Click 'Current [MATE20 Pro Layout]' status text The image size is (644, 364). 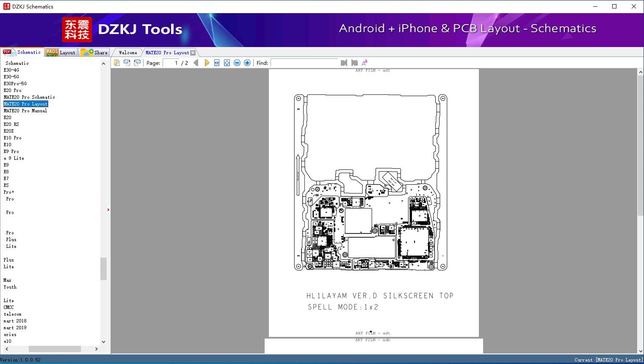(x=608, y=360)
